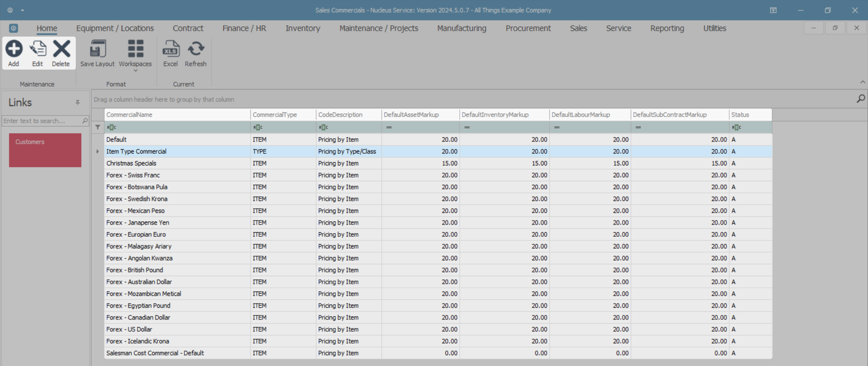The height and width of the screenshot is (366, 868).
Task: Open the Maintenance / Projects tab
Action: (x=379, y=28)
